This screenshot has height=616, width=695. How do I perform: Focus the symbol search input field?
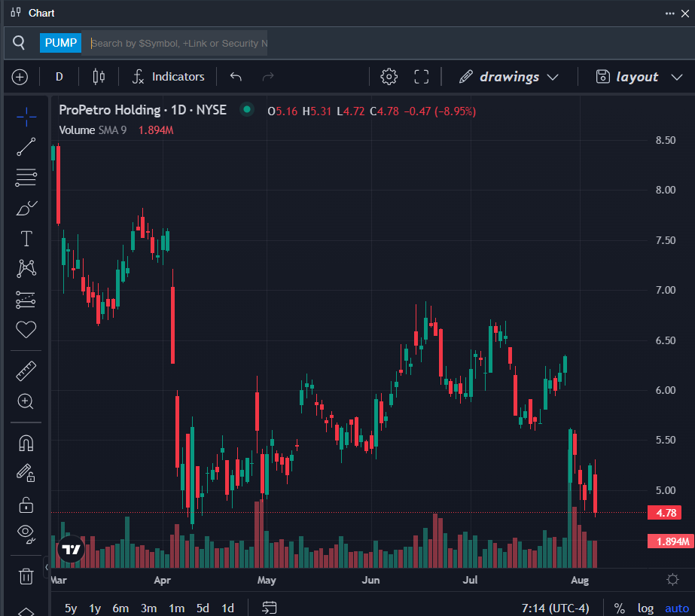[x=176, y=43]
